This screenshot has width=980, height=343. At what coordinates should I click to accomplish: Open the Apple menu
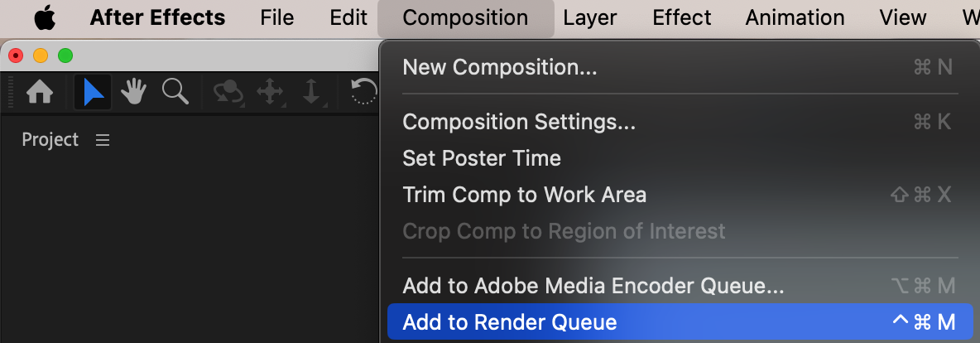click(43, 17)
